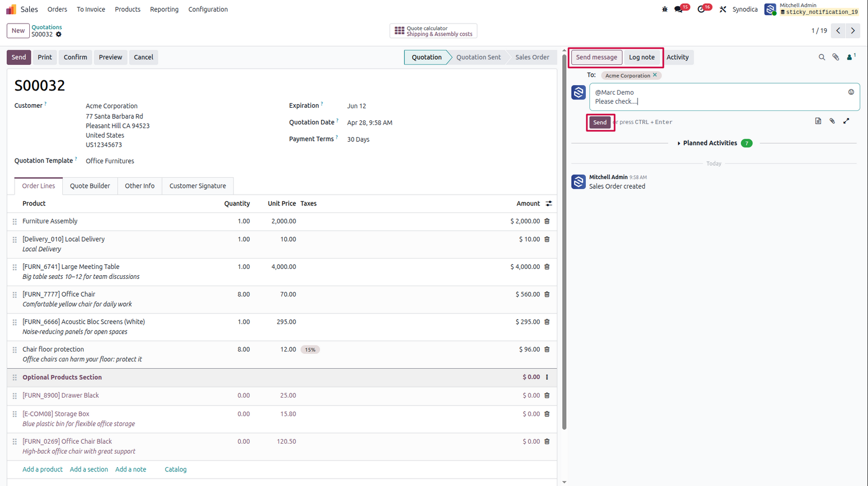Remove Acme Corporation recipient tag

tap(654, 75)
